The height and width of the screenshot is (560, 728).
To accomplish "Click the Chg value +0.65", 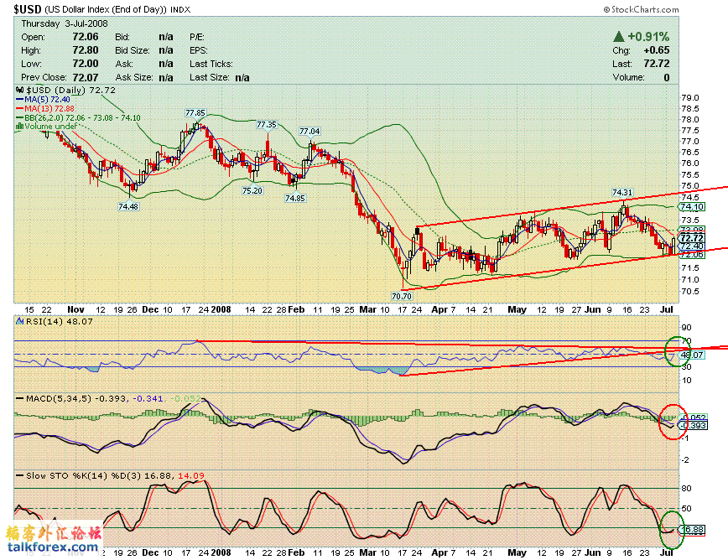I will pos(657,50).
